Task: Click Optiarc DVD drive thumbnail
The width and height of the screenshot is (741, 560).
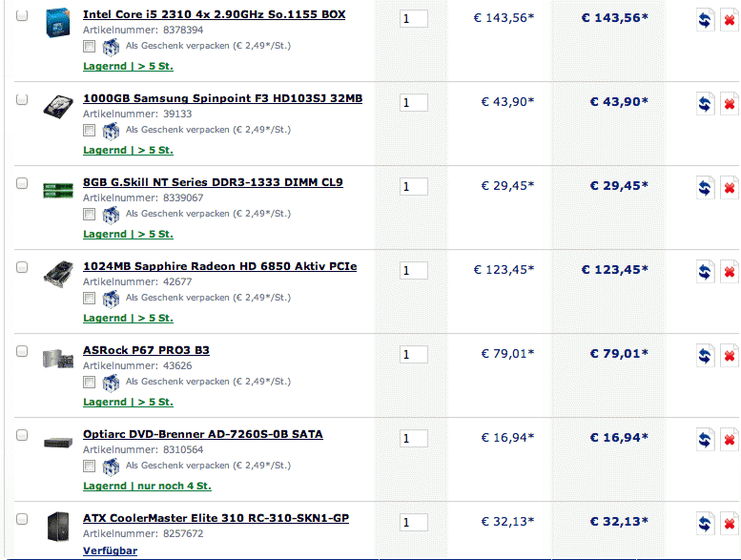Action: [58, 443]
